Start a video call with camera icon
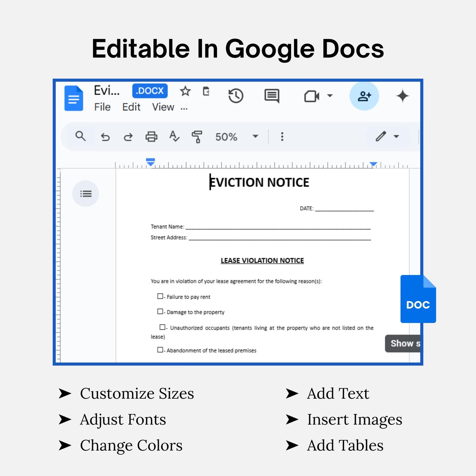 pos(312,96)
